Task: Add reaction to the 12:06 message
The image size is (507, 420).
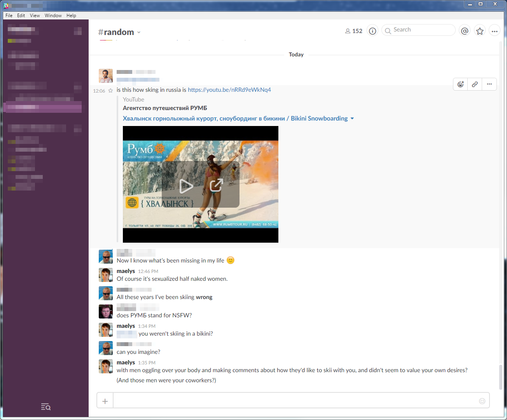Action: click(461, 84)
